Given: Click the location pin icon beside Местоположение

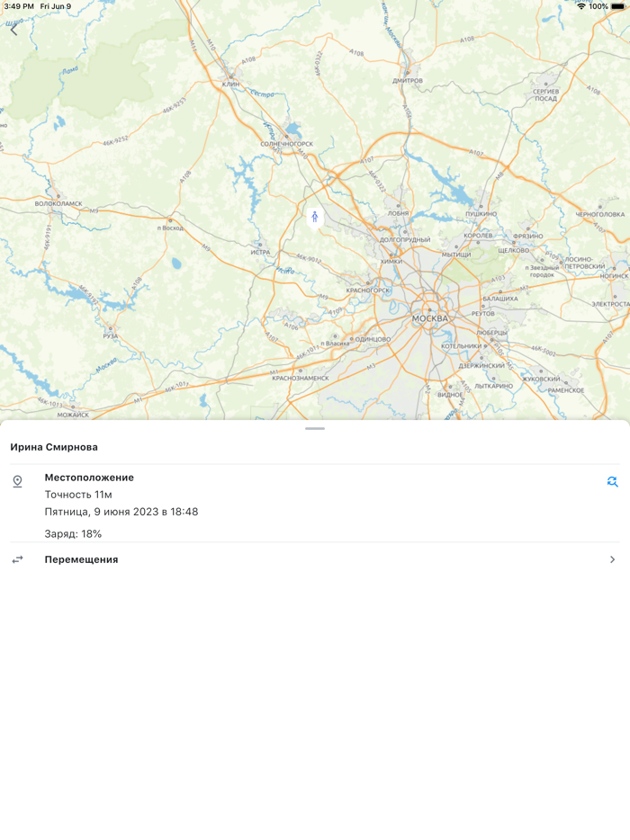Looking at the screenshot, I should pyautogui.click(x=18, y=482).
